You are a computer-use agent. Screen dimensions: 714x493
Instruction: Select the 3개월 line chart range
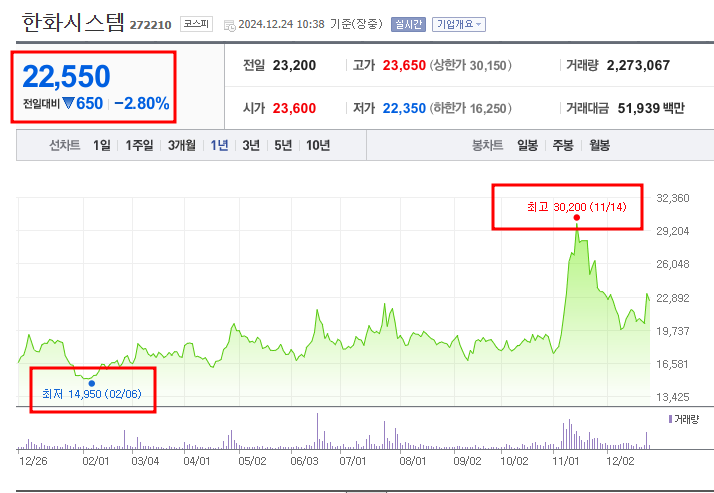click(182, 145)
